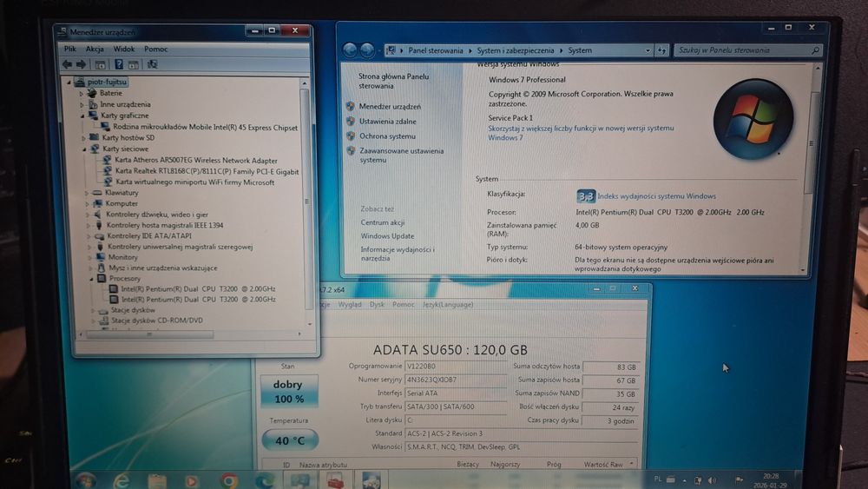Screen dimensions: 868x489
Task: Expand the Baterie node
Action: tap(82, 94)
